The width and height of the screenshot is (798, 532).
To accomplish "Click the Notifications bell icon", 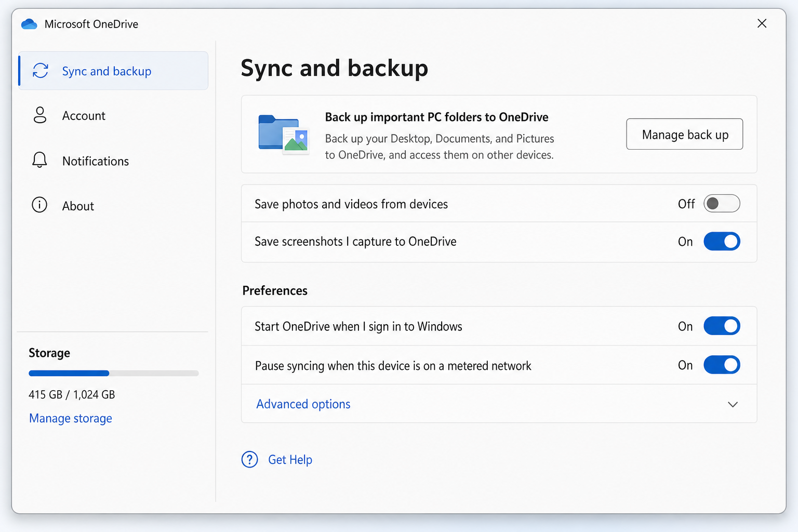I will click(x=39, y=161).
